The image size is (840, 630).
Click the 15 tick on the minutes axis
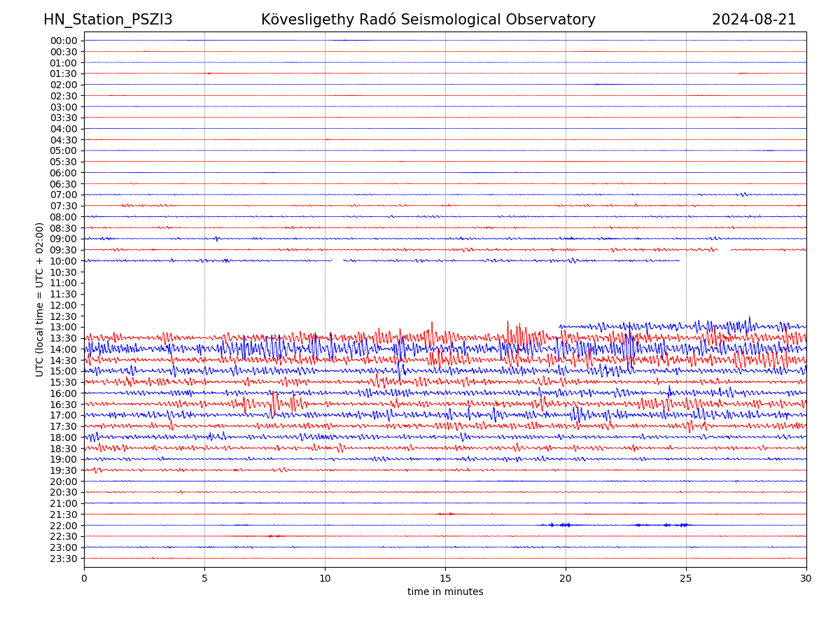(445, 578)
